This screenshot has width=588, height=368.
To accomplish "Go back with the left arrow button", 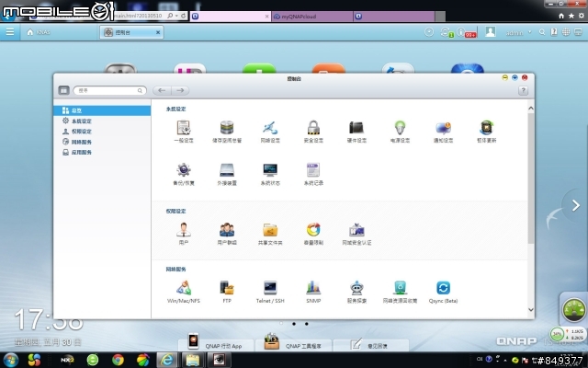I will 162,90.
